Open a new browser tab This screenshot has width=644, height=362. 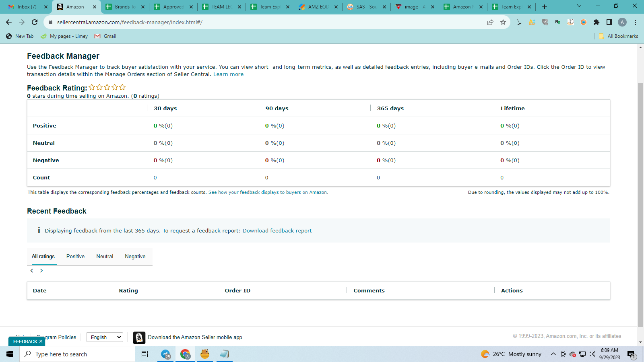tap(545, 6)
